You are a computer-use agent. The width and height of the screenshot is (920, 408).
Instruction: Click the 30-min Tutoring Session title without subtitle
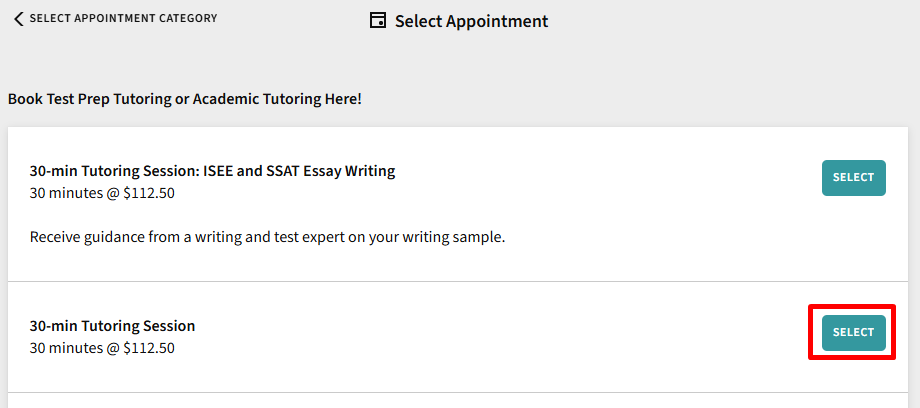[112, 326]
